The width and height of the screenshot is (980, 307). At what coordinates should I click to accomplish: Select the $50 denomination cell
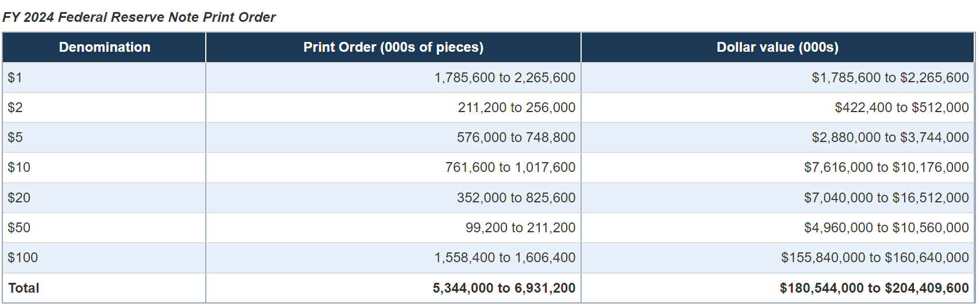tap(19, 228)
